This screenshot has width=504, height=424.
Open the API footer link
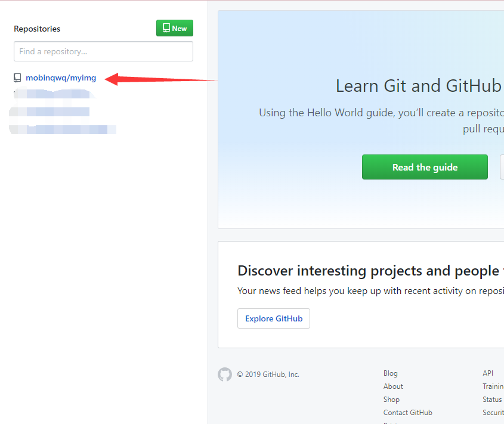(x=488, y=373)
